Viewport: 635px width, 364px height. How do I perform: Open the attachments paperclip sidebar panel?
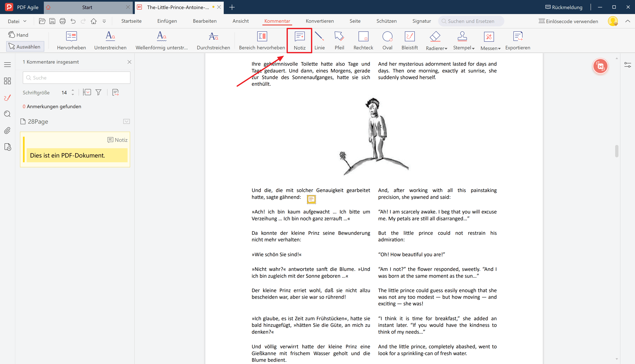point(7,130)
